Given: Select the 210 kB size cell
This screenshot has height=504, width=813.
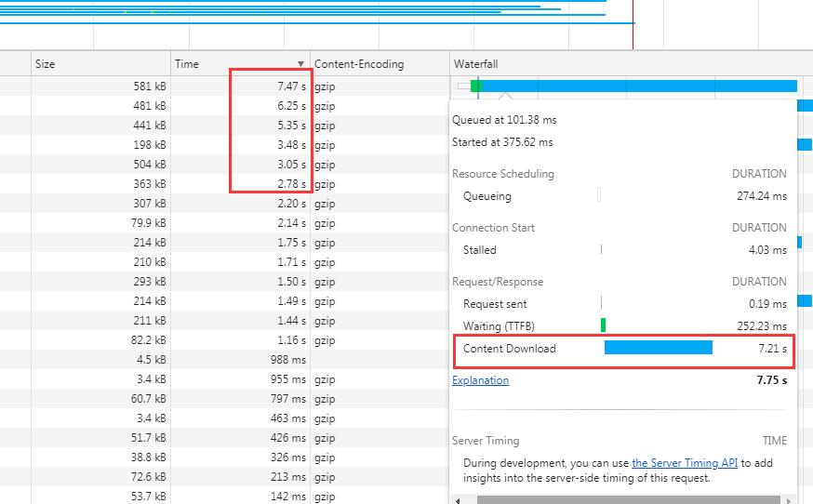Looking at the screenshot, I should click(100, 262).
